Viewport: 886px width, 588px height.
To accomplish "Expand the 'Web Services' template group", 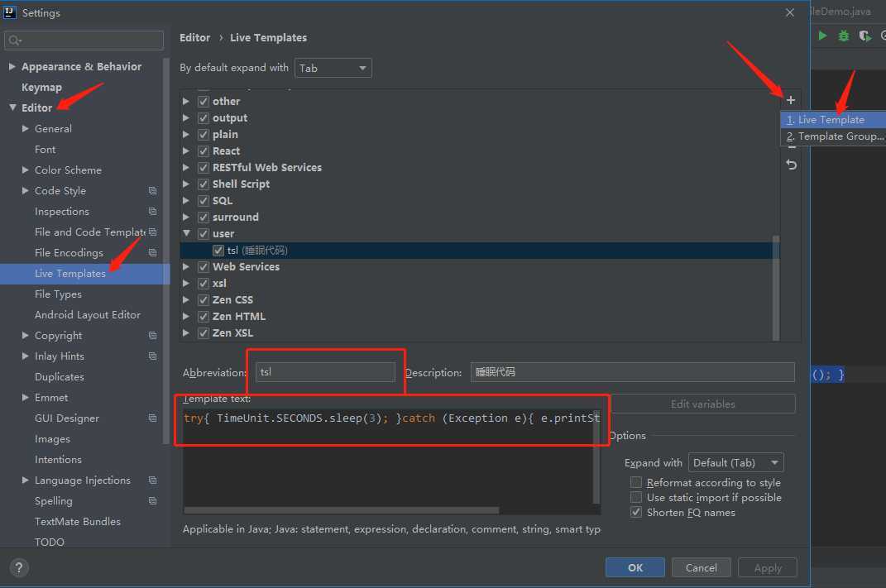I will [x=186, y=266].
